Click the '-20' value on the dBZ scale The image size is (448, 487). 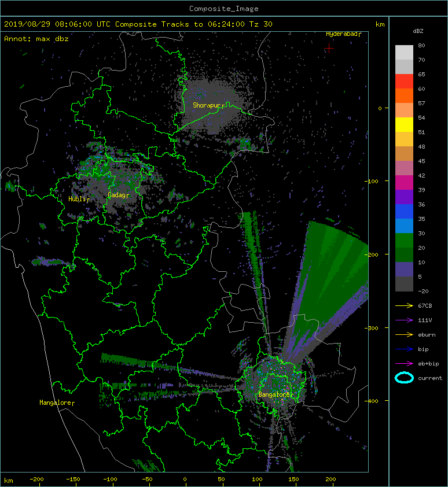pyautogui.click(x=423, y=291)
